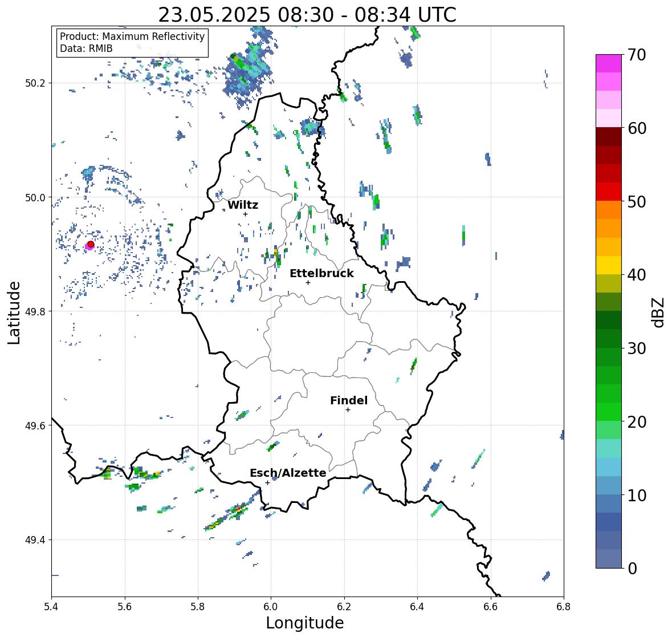This screenshot has height=637, width=672.
Task: Click the 60 tick on the colorbar
Action: [x=637, y=128]
